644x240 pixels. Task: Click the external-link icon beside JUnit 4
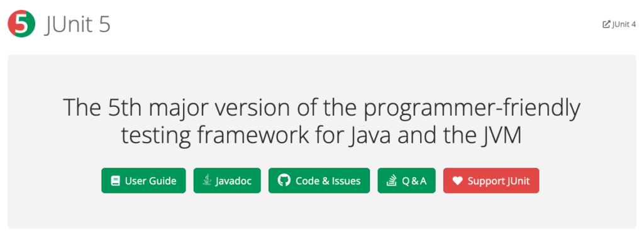(x=606, y=25)
